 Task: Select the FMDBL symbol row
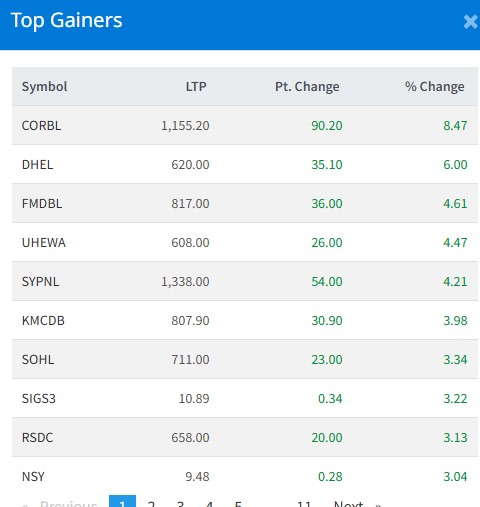point(245,203)
